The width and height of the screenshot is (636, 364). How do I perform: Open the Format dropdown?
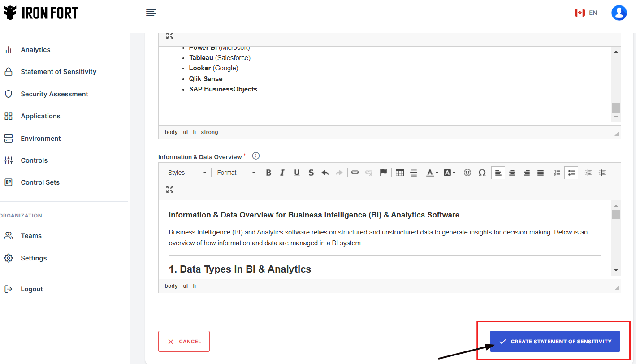coord(236,173)
